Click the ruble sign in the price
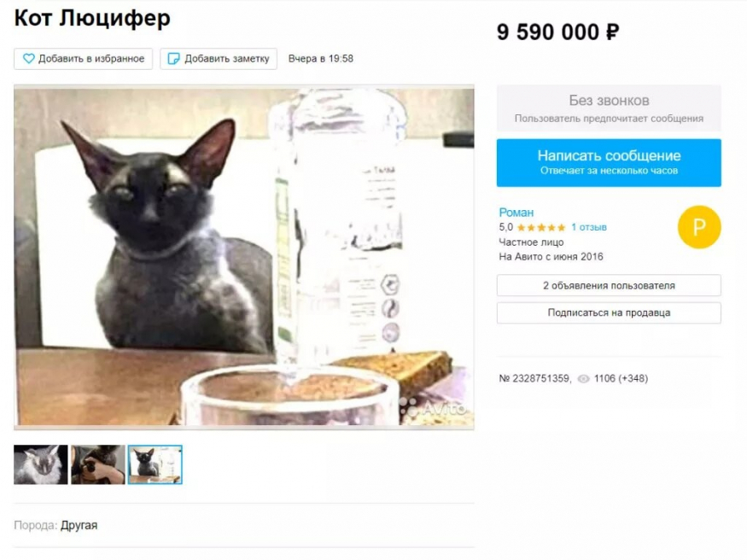Viewport: 747px width, 560px height. 612,32
